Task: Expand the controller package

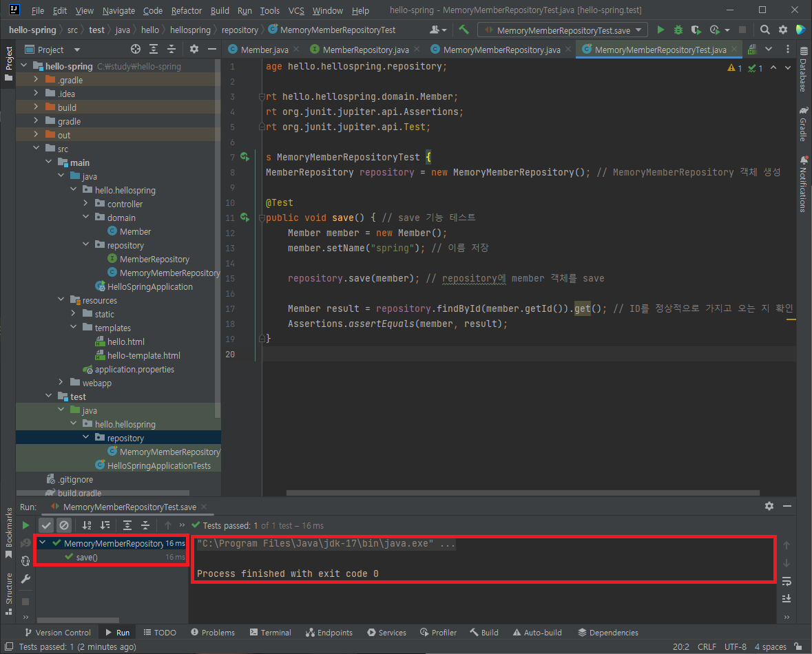Action: (85, 204)
